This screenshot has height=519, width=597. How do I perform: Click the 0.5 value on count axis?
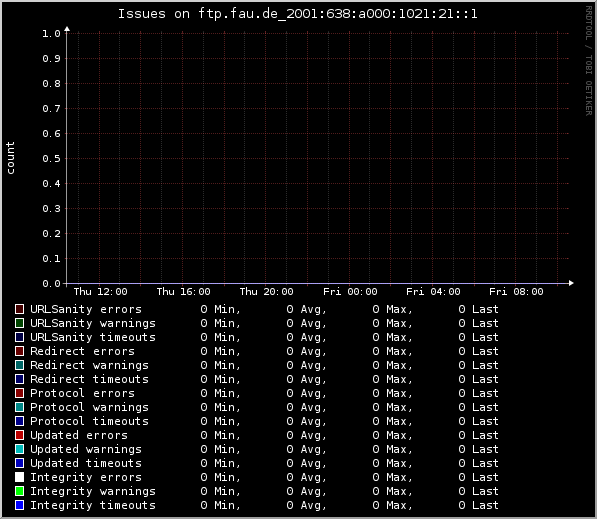[x=51, y=159]
